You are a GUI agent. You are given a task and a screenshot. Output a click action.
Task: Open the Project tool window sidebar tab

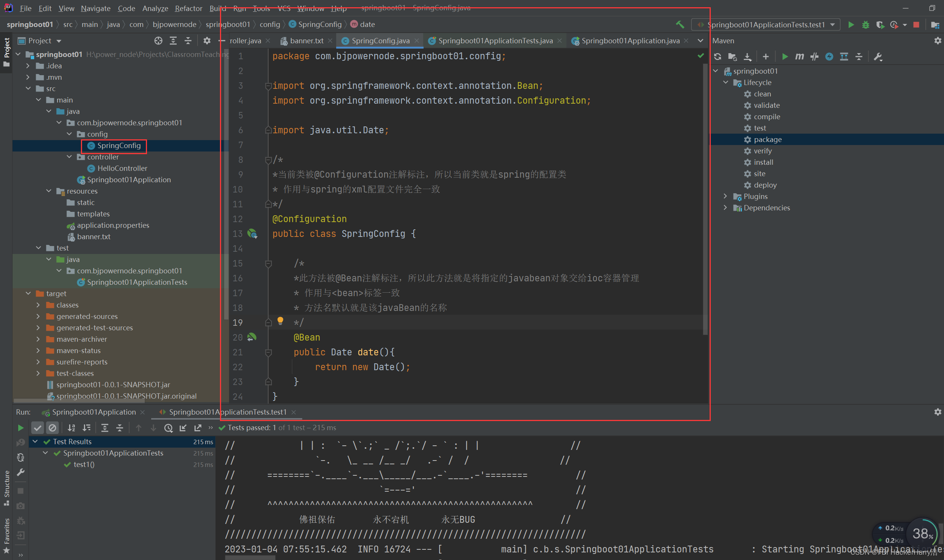(6, 52)
